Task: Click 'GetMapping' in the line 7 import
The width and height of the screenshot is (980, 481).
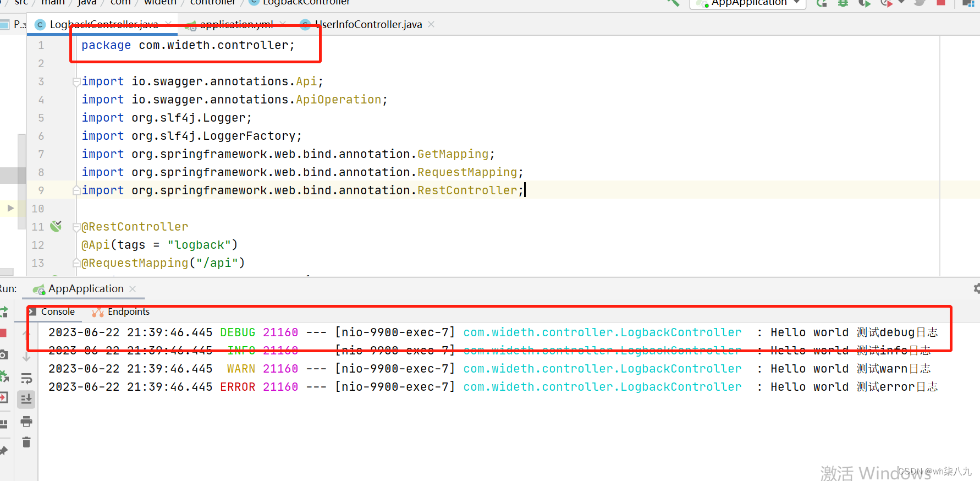Action: (x=453, y=154)
